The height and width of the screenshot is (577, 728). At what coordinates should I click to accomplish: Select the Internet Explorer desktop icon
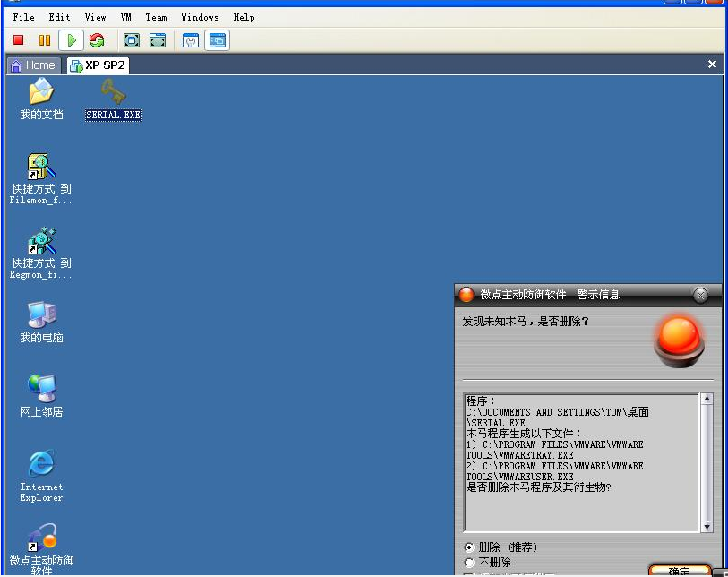pyautogui.click(x=41, y=464)
